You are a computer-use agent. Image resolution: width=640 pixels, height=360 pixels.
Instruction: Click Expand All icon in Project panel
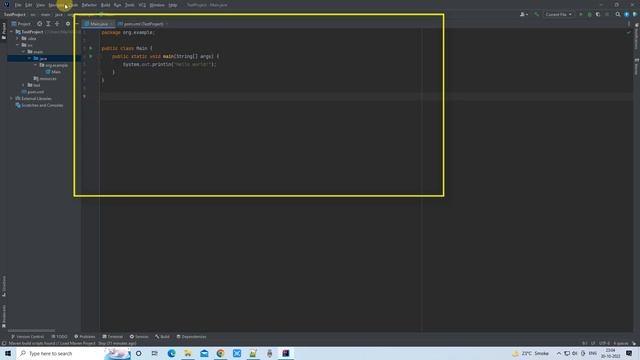click(x=48, y=24)
